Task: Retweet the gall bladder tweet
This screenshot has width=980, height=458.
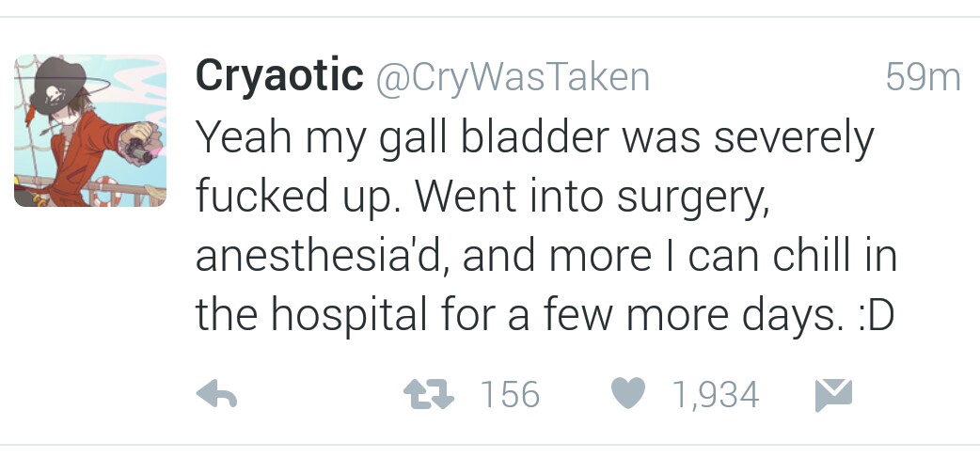Action: click(x=428, y=395)
